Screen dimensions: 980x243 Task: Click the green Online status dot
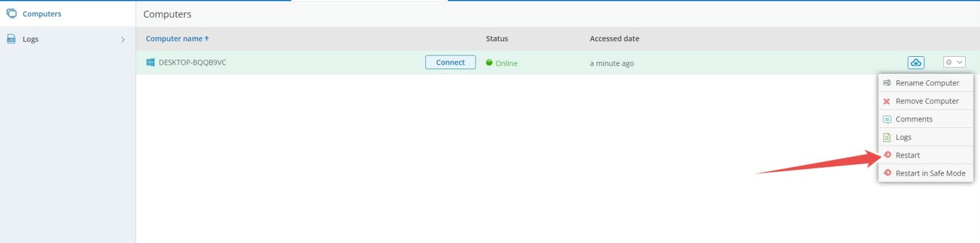coord(489,63)
